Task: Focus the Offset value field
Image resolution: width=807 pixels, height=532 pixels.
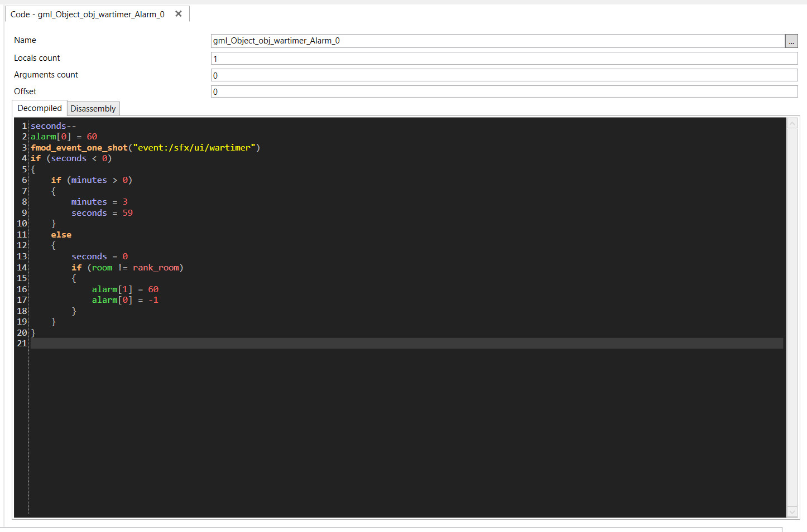Action: (503, 91)
